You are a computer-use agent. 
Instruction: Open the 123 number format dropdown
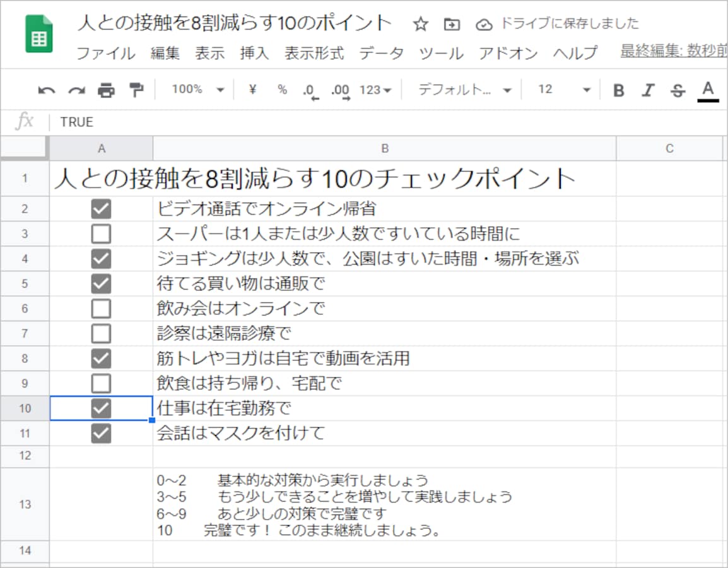[x=375, y=90]
